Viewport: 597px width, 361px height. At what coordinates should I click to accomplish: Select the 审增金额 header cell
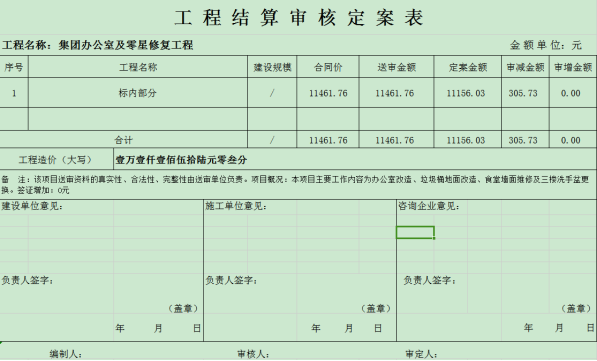pyautogui.click(x=573, y=67)
